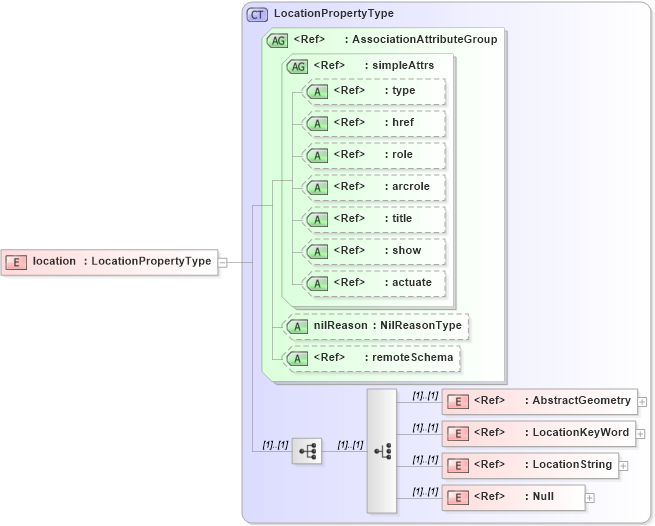This screenshot has height=526, width=655.
Task: Expand the LocationString element
Action: [x=623, y=466]
